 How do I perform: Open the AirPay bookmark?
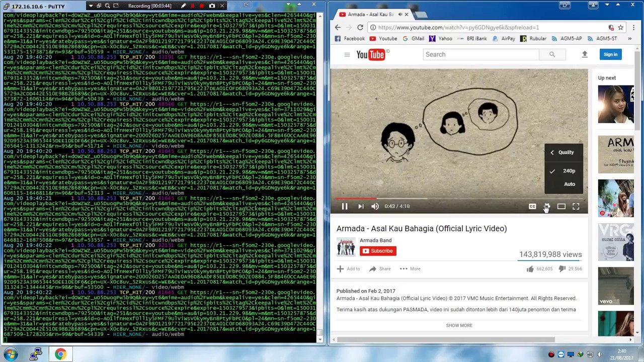tap(503, 39)
